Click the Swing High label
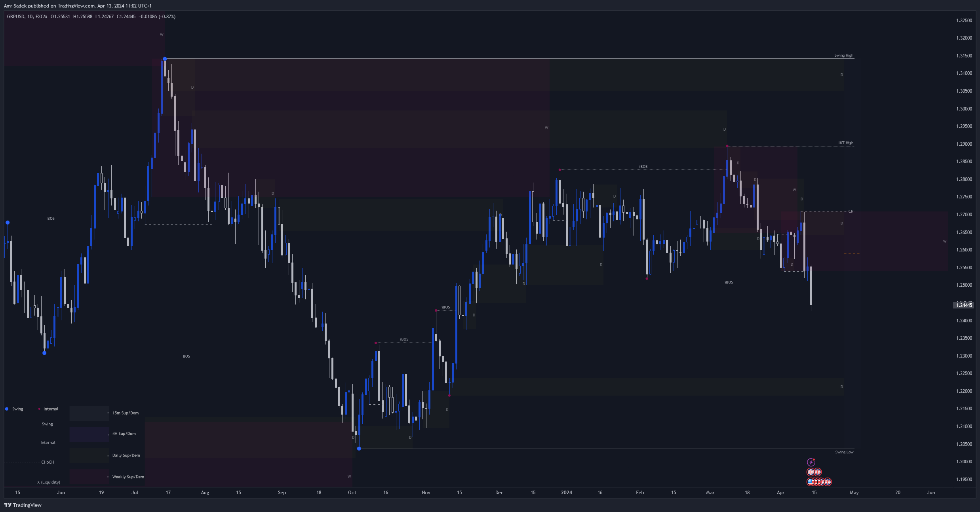This screenshot has width=980, height=512. pyautogui.click(x=844, y=55)
